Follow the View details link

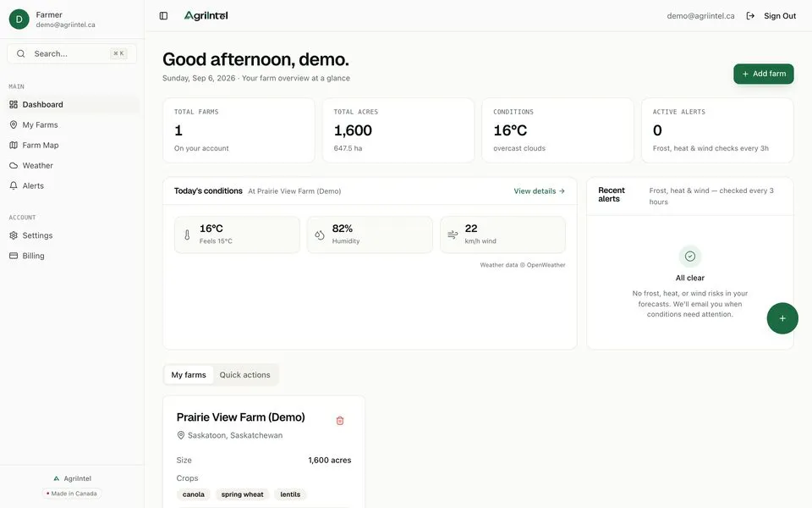coord(539,191)
